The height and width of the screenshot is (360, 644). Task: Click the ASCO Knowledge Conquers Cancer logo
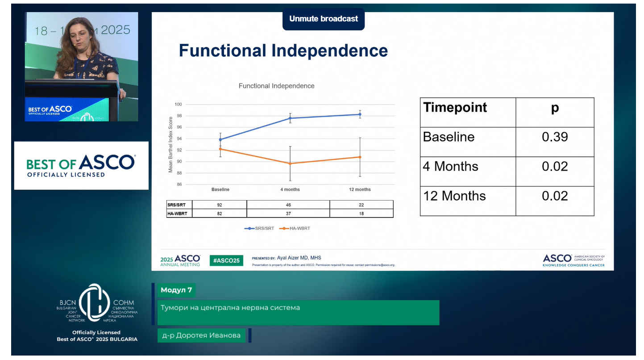[573, 260]
